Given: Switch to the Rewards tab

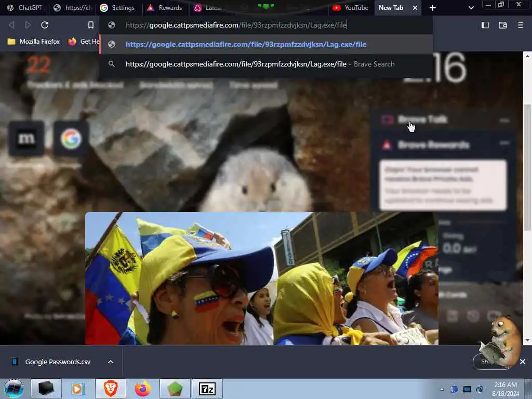Looking at the screenshot, I should [x=164, y=7].
